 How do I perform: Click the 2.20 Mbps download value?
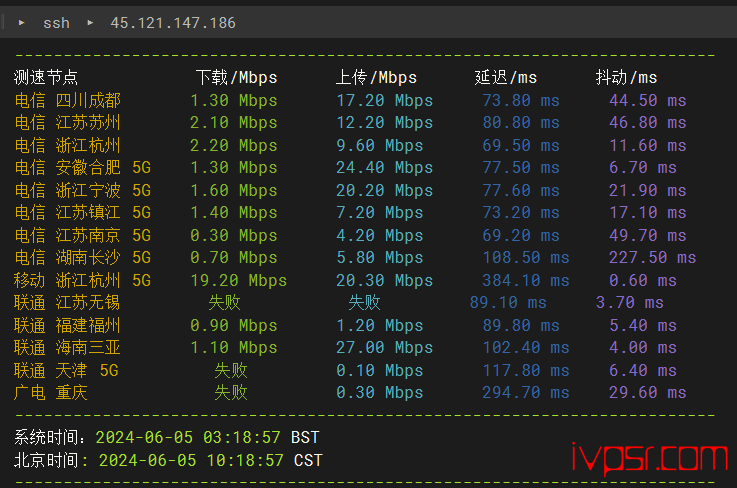click(234, 145)
